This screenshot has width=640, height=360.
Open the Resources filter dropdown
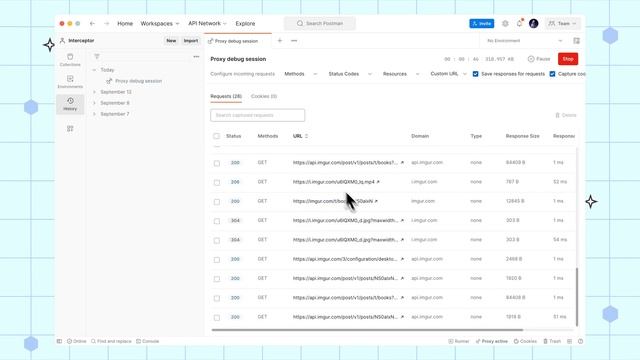click(x=401, y=74)
